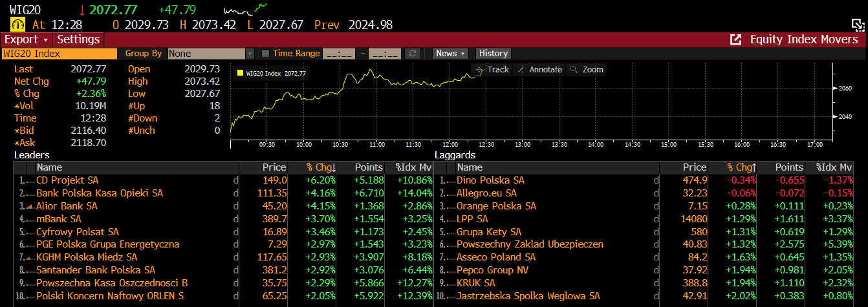
Task: Click the Leaders Price column header
Action: tap(264, 167)
